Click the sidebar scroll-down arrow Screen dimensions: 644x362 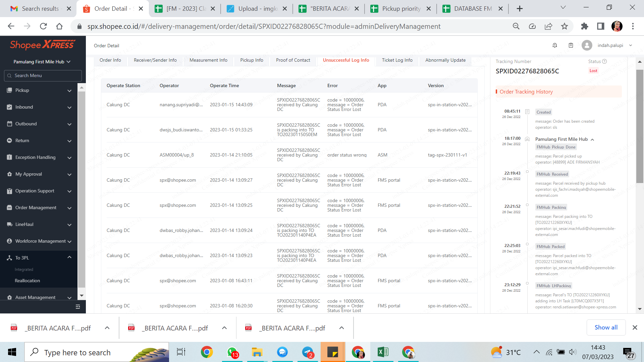click(x=82, y=296)
